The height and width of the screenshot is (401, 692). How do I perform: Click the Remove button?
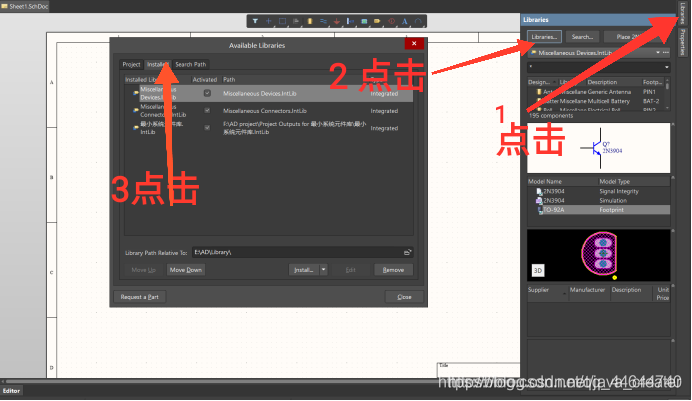[393, 270]
